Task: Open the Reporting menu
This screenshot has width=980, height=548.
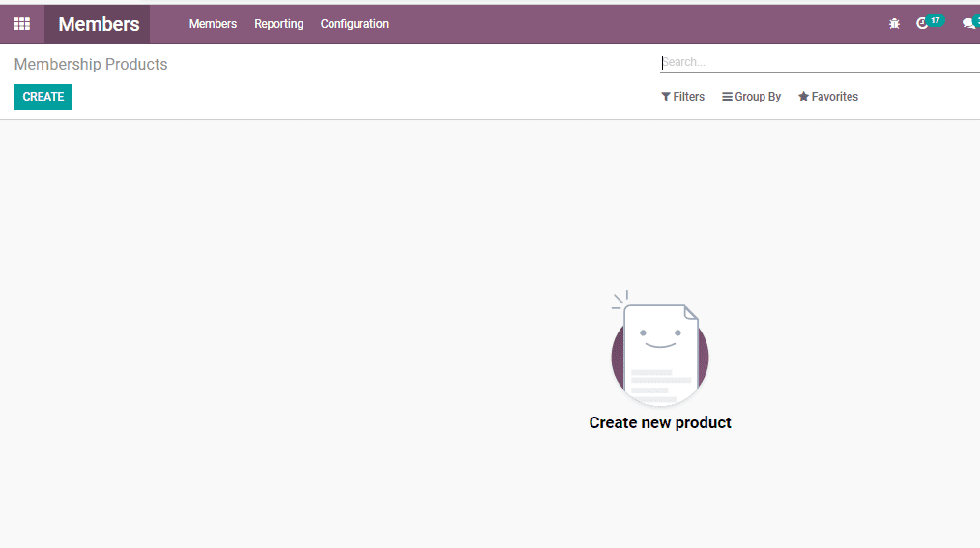Action: [278, 24]
